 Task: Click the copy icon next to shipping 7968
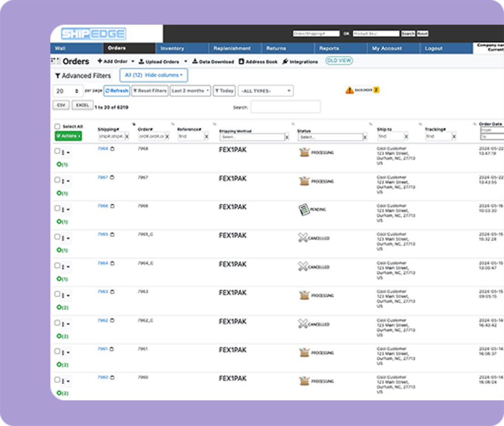coord(112,149)
